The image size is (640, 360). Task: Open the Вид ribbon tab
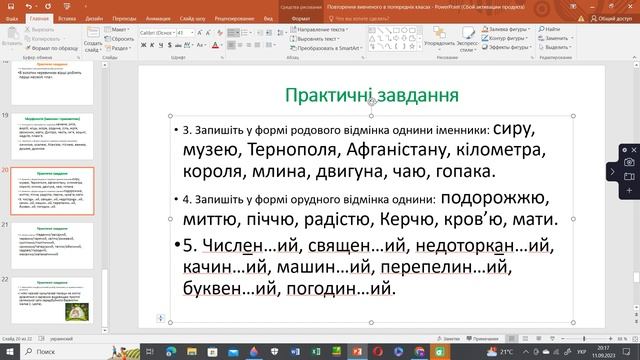click(268, 18)
